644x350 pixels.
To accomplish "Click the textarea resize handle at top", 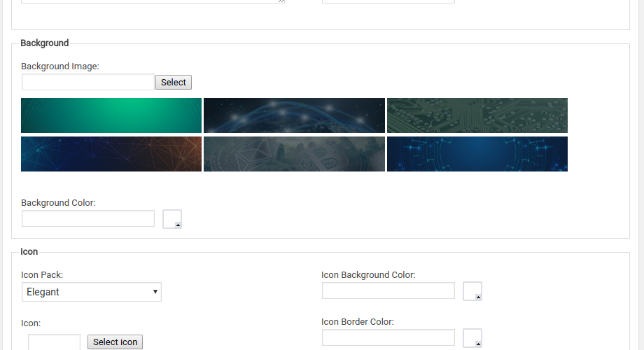I will (281, 1).
